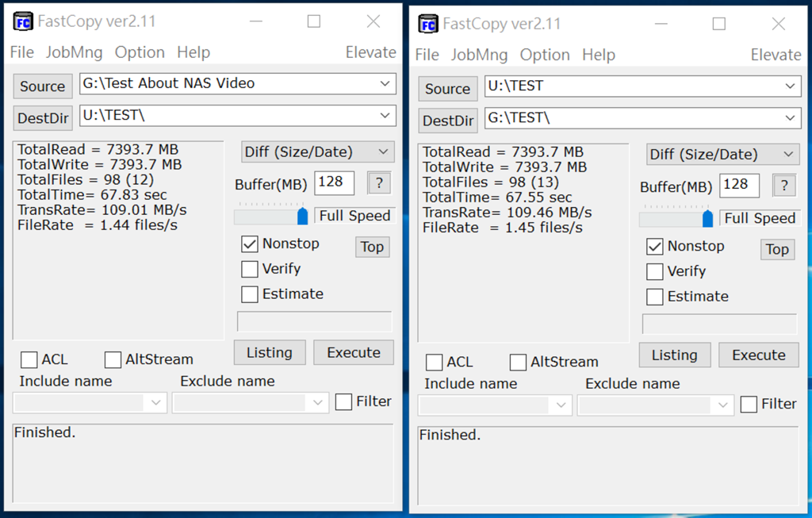Click the Listing button in right window
Screen dimensions: 812x518
[674, 355]
